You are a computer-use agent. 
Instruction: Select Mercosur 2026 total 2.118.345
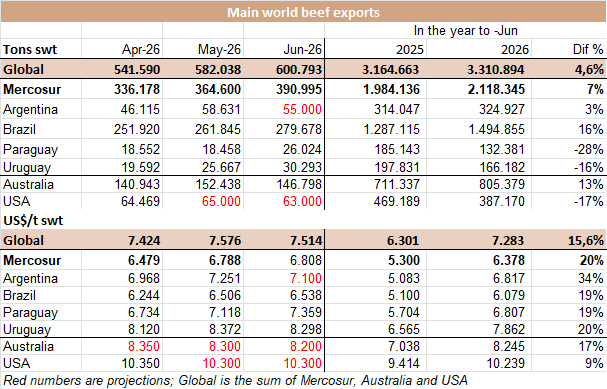(496, 90)
